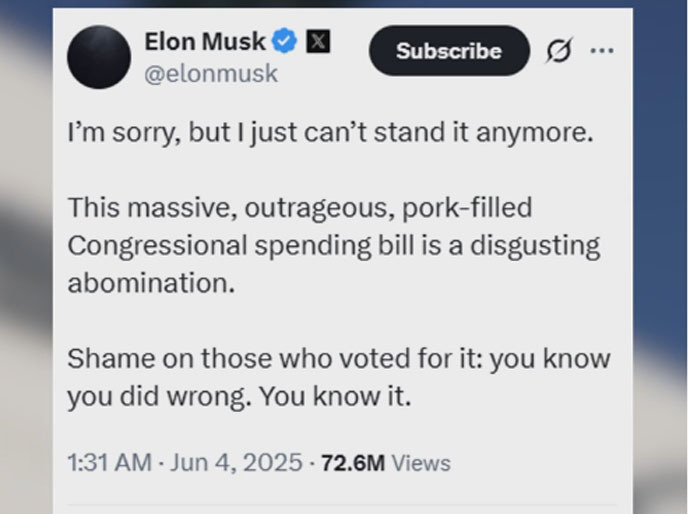Open the Grok explain-post icon
Viewport: 690px width, 514px height.
559,51
